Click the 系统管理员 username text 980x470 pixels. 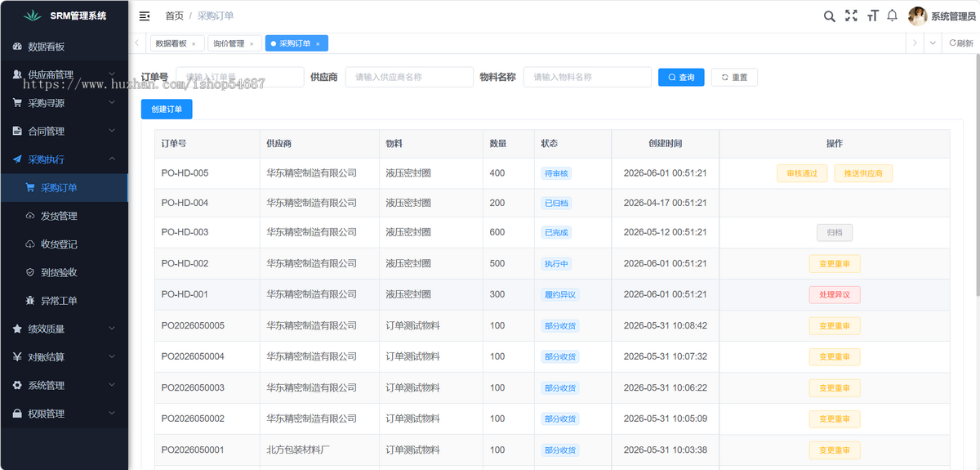tap(953, 16)
